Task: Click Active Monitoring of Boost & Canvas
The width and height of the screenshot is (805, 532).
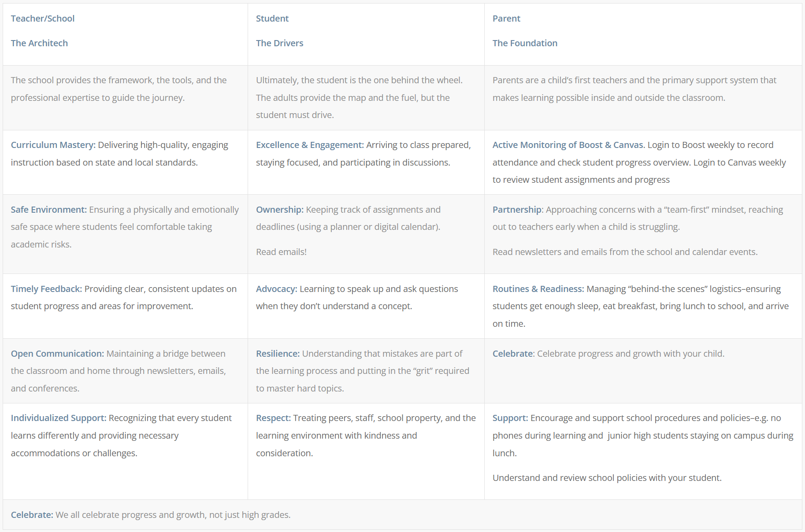Action: pyautogui.click(x=568, y=145)
